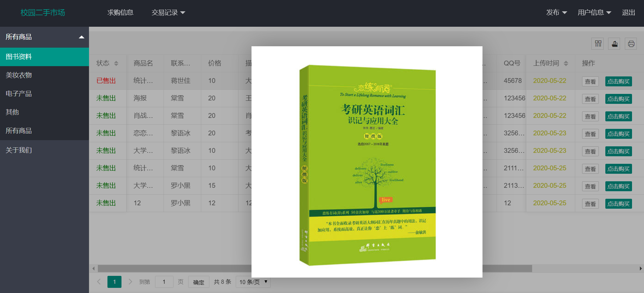Click the QQ号 column header
Image resolution: width=644 pixels, height=293 pixels.
512,63
